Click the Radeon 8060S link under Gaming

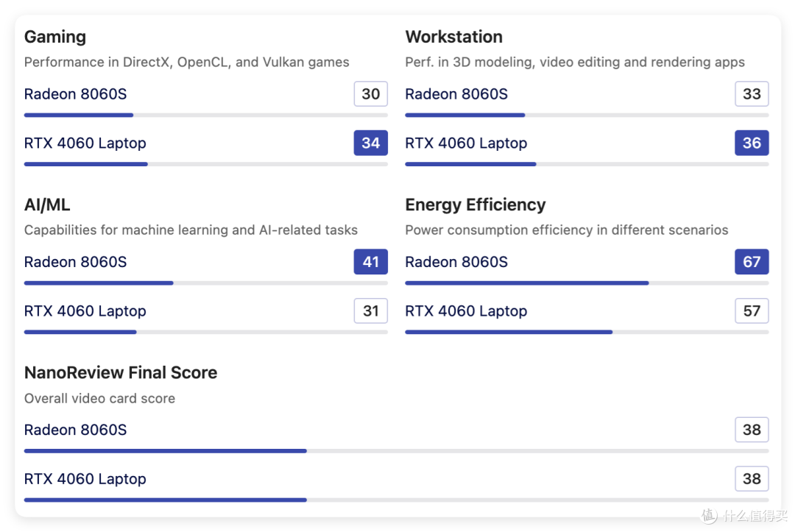tap(76, 93)
